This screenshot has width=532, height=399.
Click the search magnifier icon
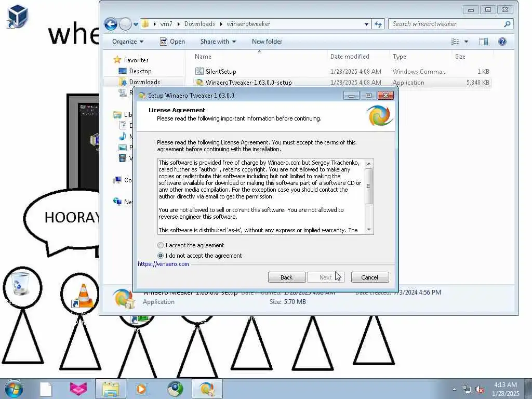[x=507, y=24]
